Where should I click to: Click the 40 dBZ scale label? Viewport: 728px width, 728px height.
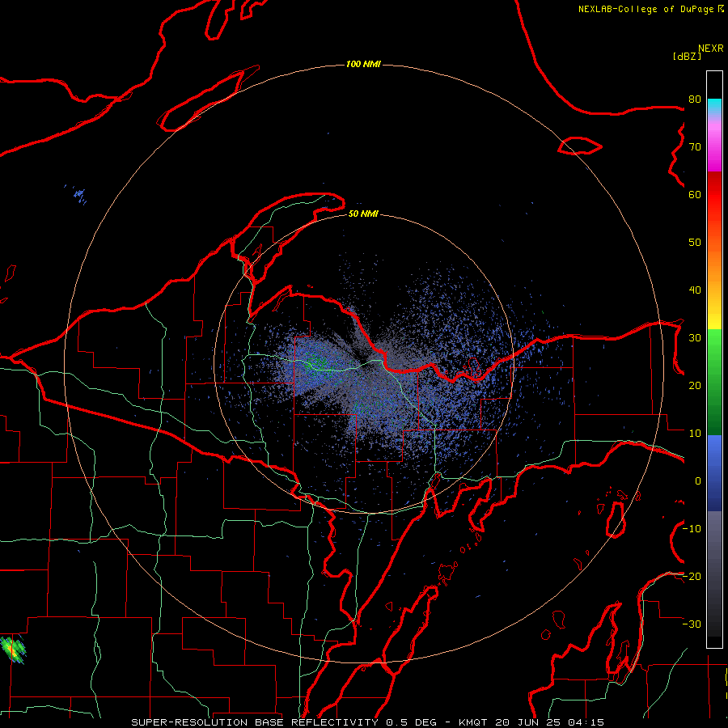point(695,290)
